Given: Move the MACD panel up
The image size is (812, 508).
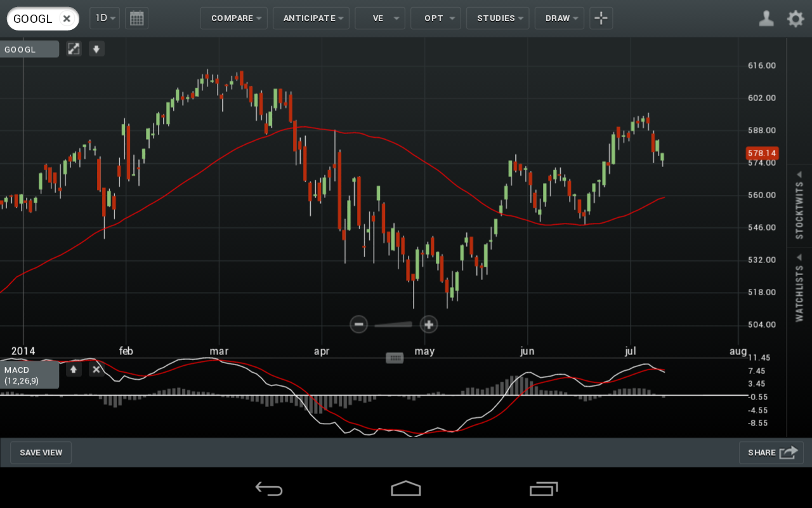Looking at the screenshot, I should click(74, 369).
